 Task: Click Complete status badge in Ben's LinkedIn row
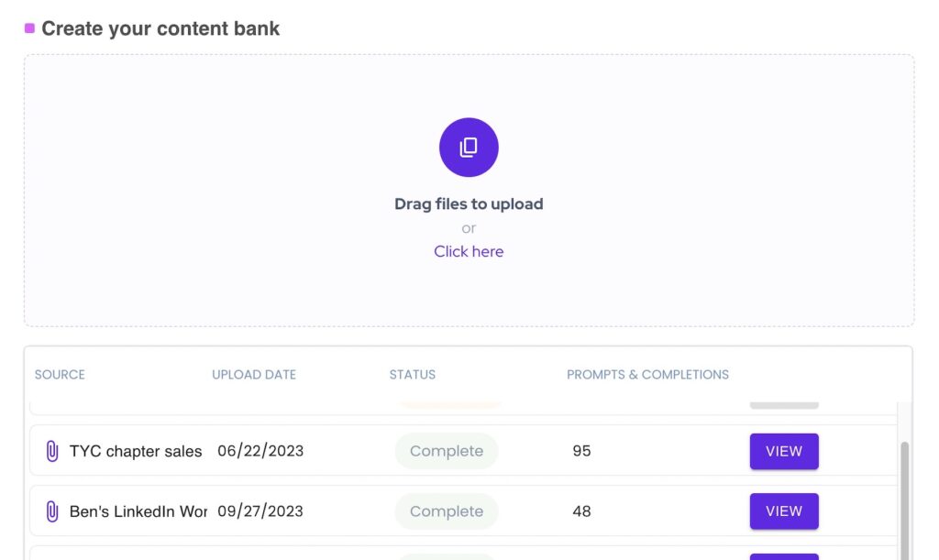(x=447, y=511)
